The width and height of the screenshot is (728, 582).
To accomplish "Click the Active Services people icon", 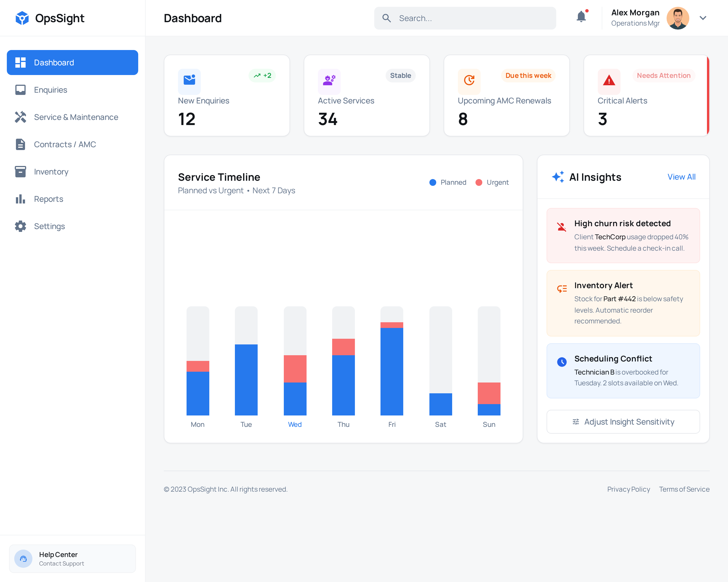I will coord(329,80).
